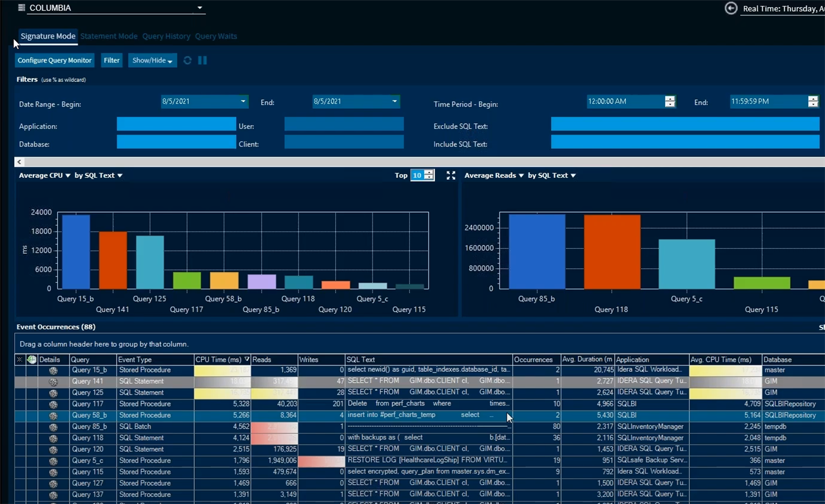Click the refresh icon in the toolbar
Viewport: 825px width, 504px height.
coord(188,61)
